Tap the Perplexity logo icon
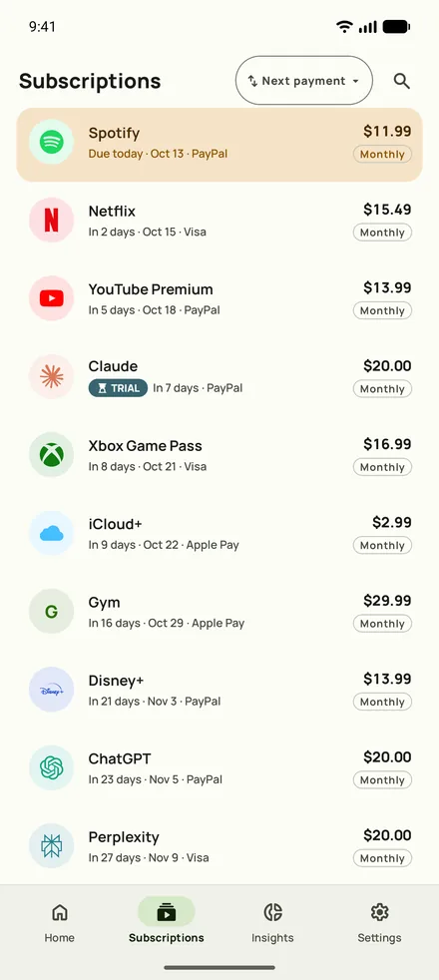 [51, 845]
